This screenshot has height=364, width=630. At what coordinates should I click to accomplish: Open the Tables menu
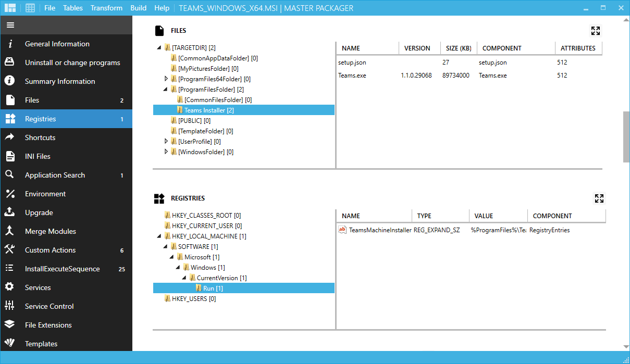point(73,8)
